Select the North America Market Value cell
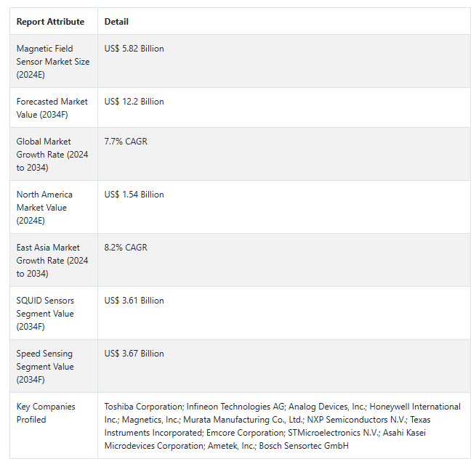The width and height of the screenshot is (476, 464). pos(52,208)
